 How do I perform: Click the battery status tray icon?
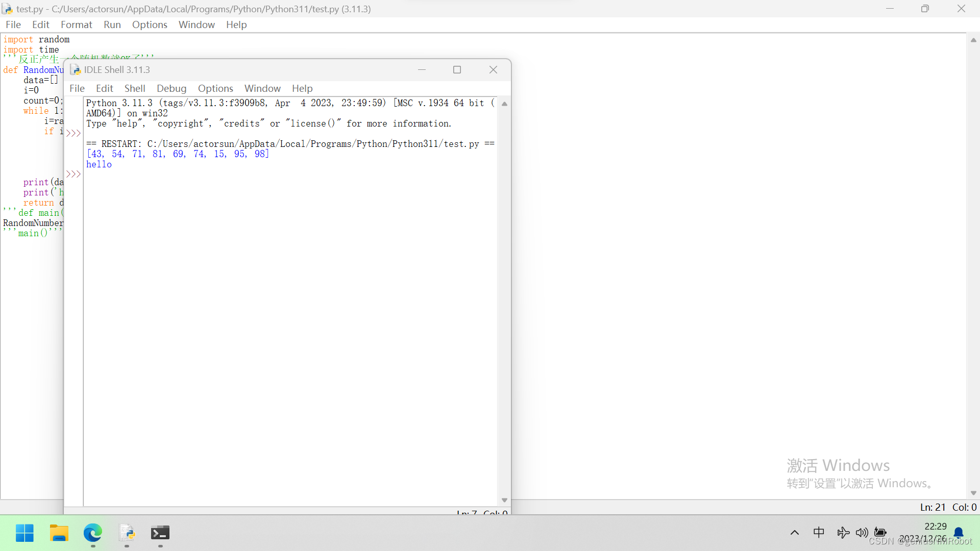880,533
